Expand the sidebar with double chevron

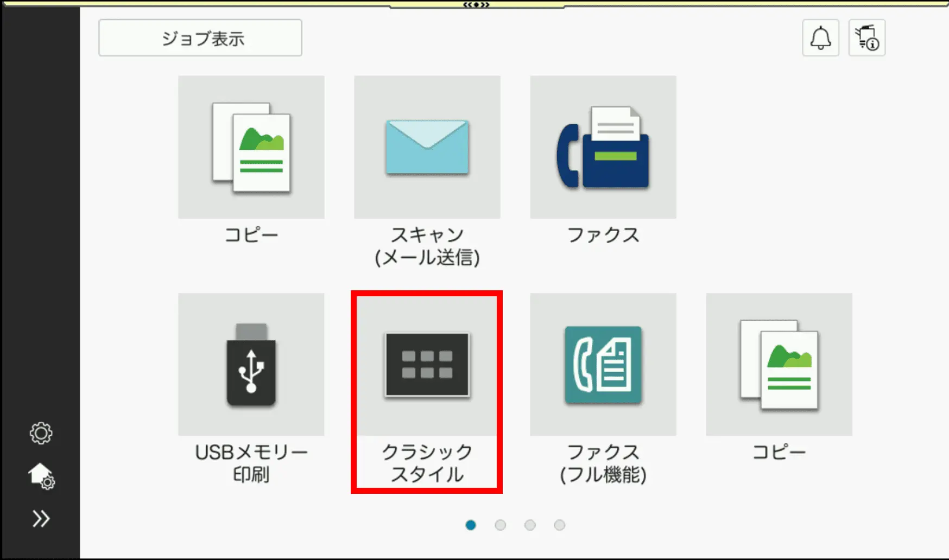tap(41, 519)
